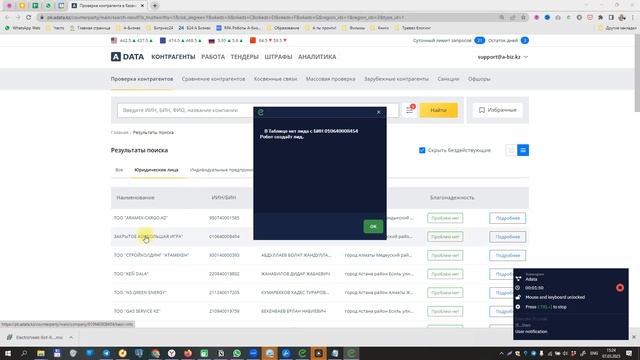
Task: Select the Косвенные связи tab
Action: 276,79
